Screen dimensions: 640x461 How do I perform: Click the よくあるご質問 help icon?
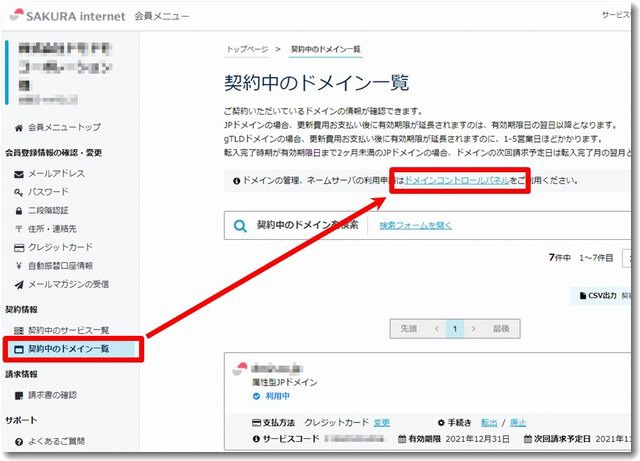(x=19, y=441)
